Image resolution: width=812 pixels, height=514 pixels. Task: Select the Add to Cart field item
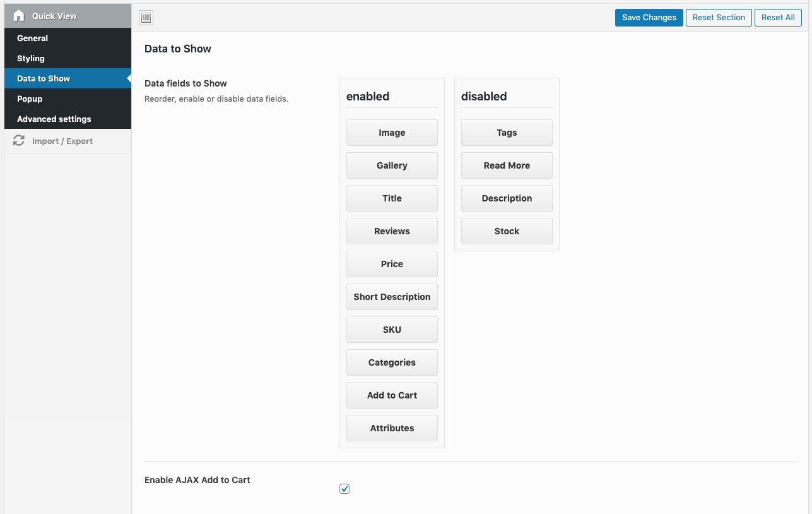[x=392, y=395]
